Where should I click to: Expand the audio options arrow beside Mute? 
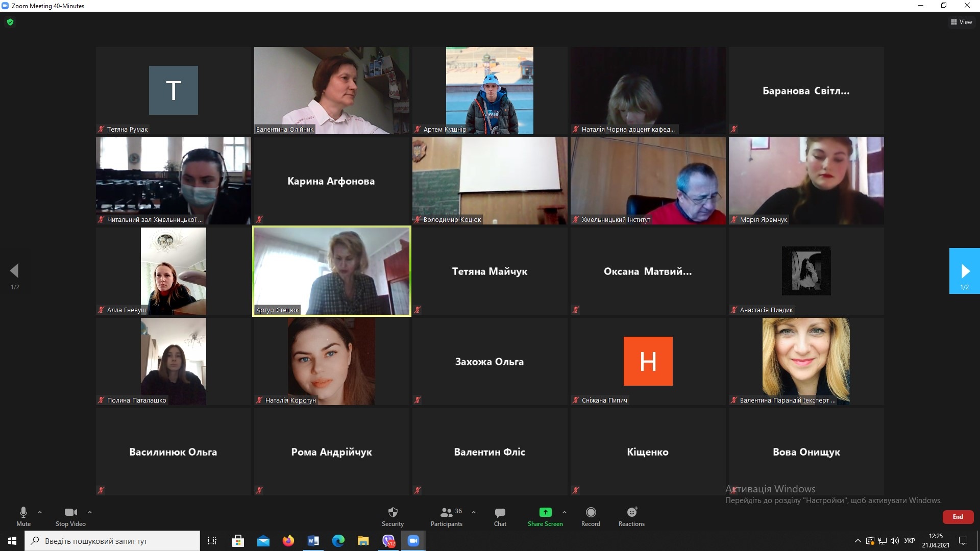click(x=40, y=512)
